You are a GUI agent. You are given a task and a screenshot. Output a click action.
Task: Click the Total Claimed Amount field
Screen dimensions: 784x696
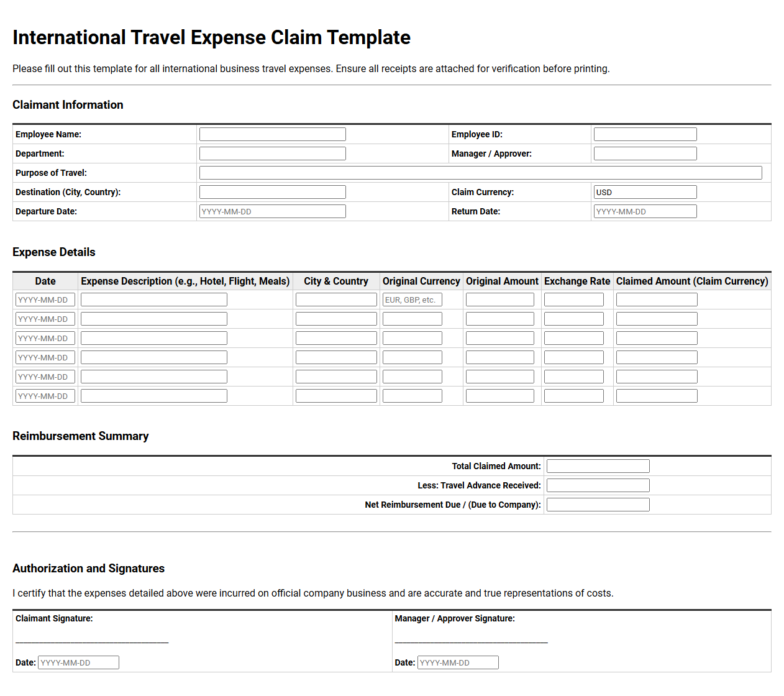coord(598,466)
